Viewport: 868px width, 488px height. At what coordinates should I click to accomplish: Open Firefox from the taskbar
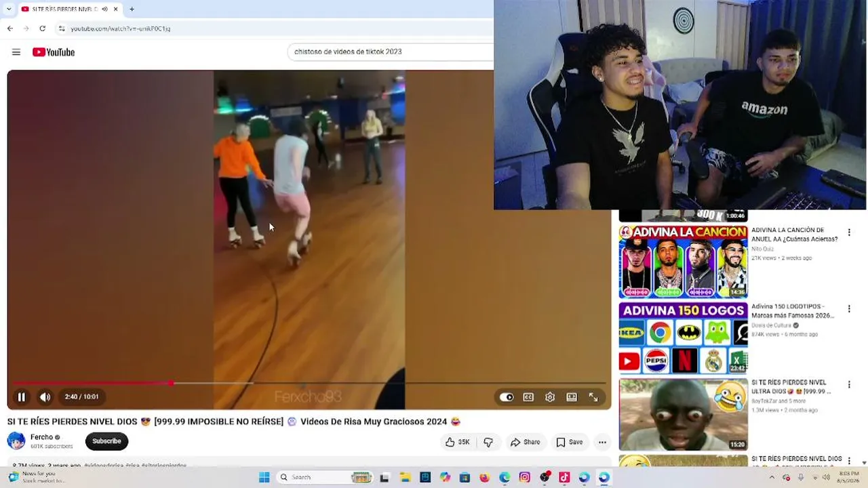coord(484,477)
